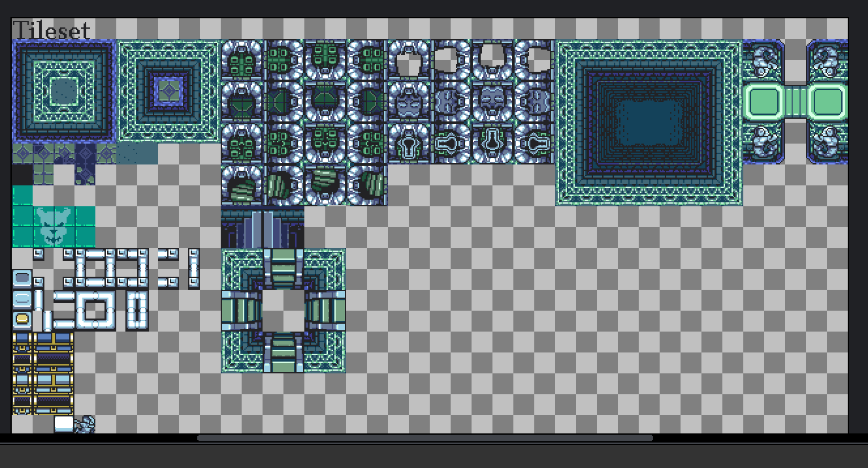Choose the square white pipe ring tile
Screen dimensions: 868x468
tap(95, 310)
